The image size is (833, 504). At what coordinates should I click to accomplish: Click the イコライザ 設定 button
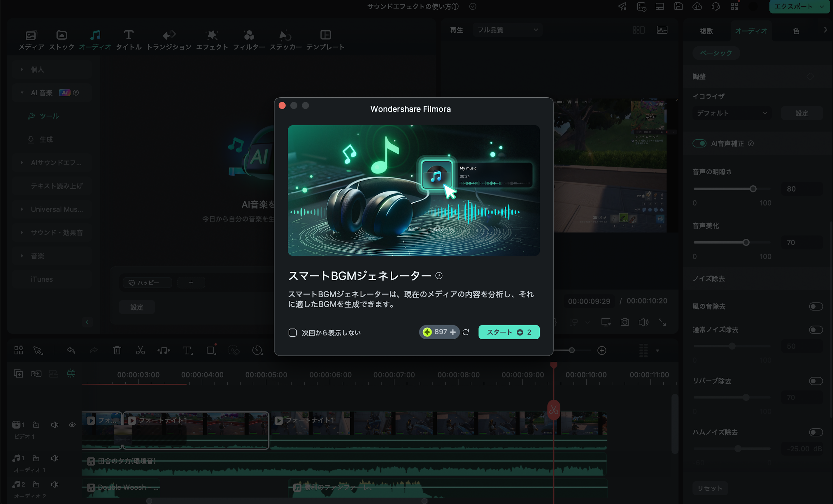(x=802, y=113)
